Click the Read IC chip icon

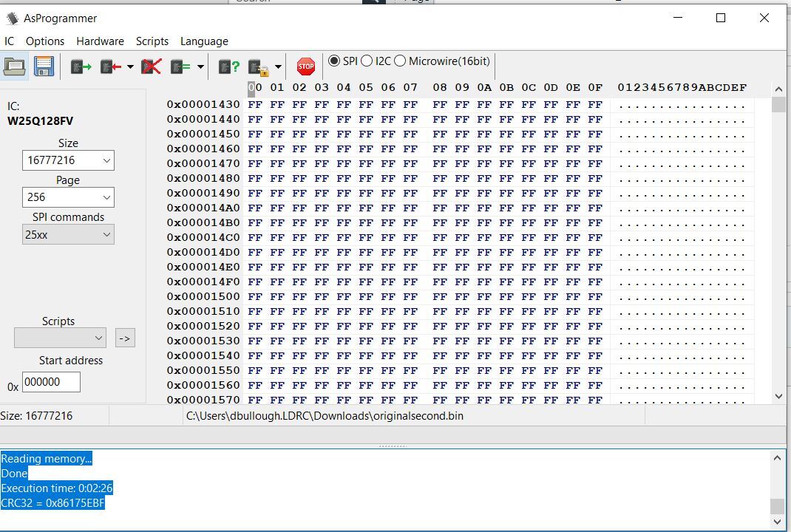pyautogui.click(x=81, y=66)
